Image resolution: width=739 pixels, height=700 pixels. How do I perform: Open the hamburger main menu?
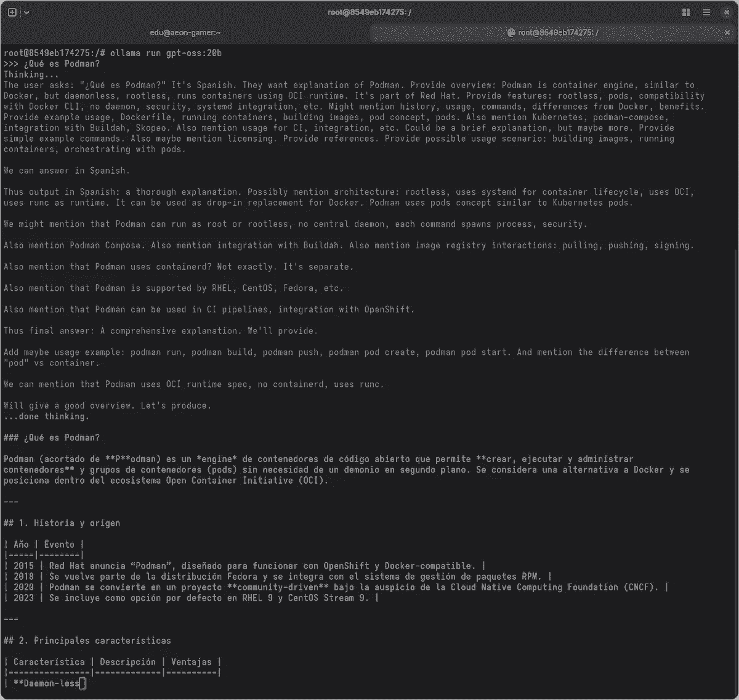click(707, 12)
